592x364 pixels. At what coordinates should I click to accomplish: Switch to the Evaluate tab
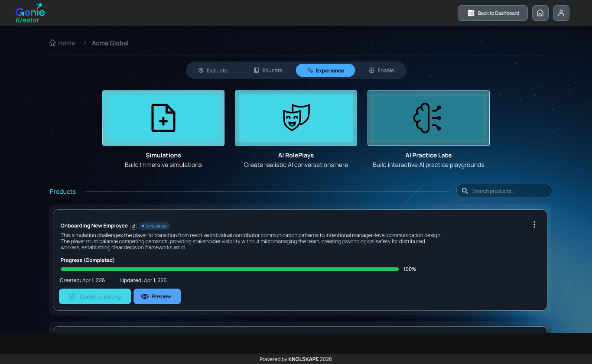[x=213, y=70]
